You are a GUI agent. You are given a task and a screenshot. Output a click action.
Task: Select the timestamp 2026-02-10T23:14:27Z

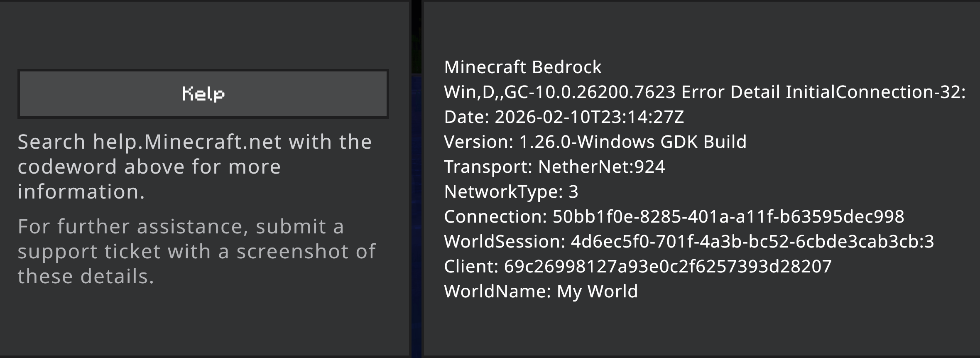pyautogui.click(x=589, y=117)
